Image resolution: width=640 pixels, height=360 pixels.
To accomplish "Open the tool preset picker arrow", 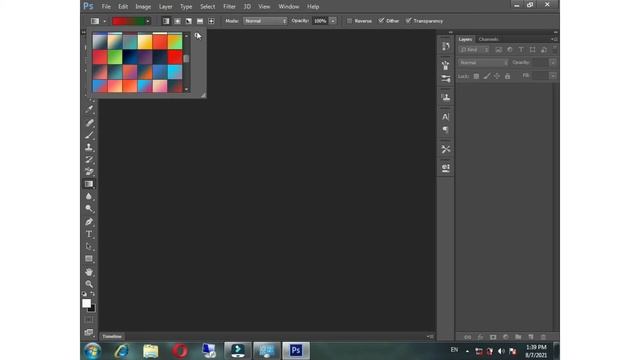I will pos(104,21).
